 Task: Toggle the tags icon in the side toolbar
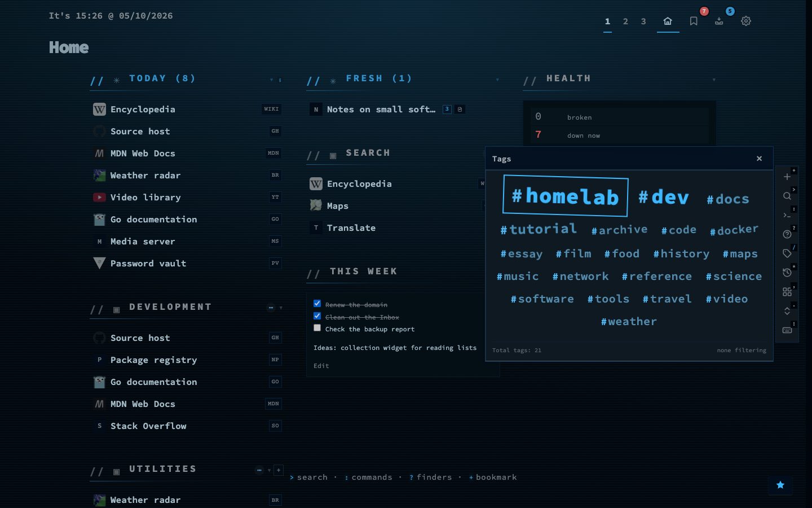[787, 253]
